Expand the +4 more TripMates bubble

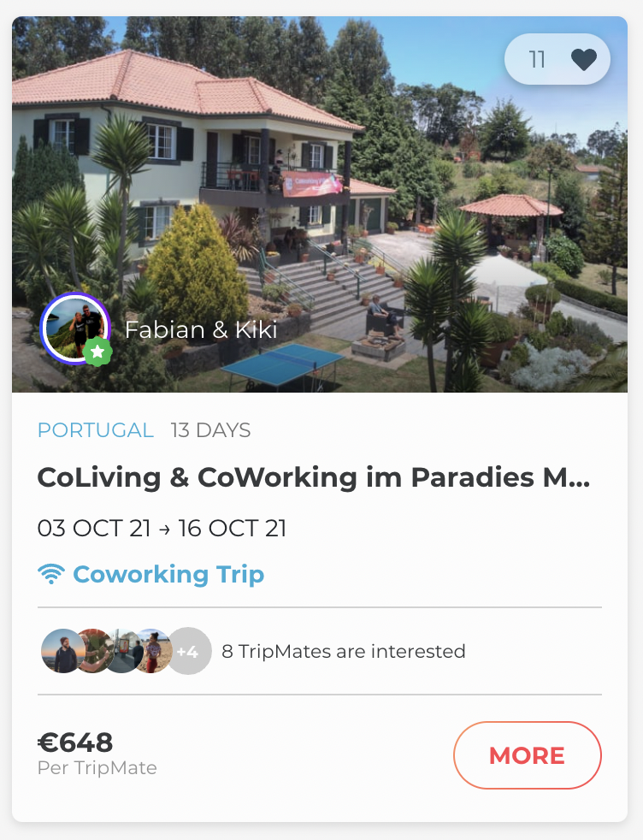pos(188,652)
